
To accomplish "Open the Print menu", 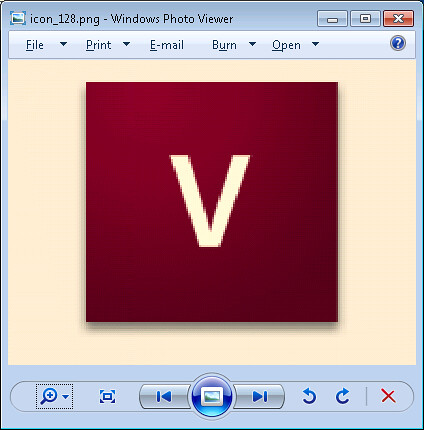I will click(x=98, y=45).
